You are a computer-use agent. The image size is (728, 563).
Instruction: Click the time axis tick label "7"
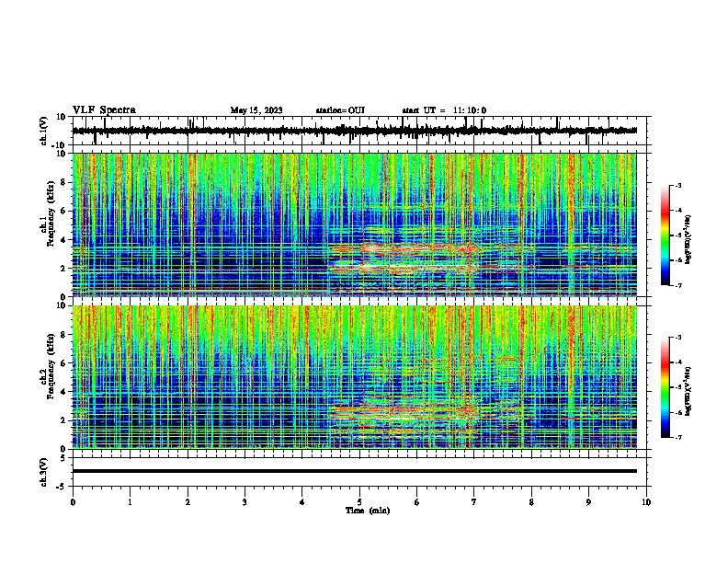pyautogui.click(x=474, y=502)
